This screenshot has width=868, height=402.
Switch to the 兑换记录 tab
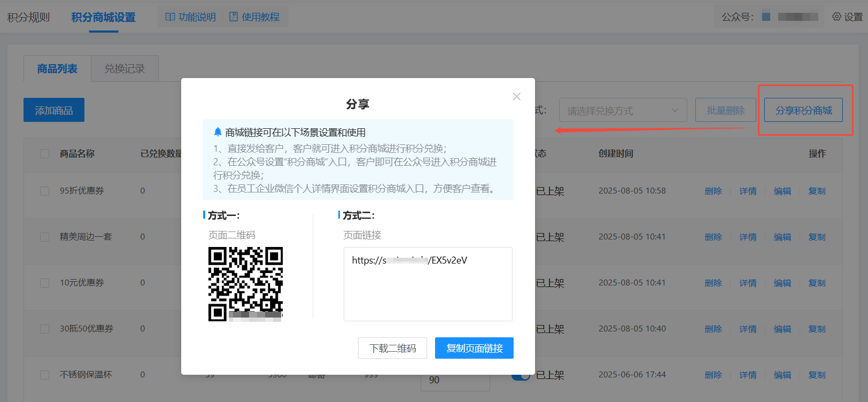pos(125,69)
